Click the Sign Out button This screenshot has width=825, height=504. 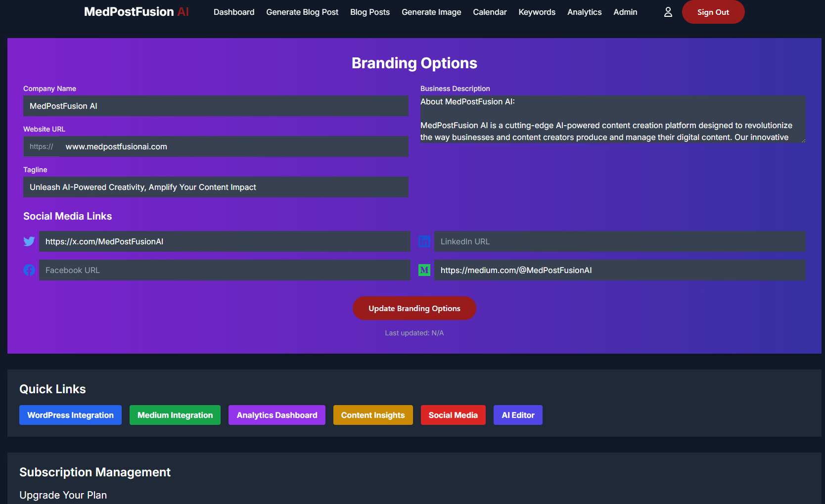tap(713, 12)
